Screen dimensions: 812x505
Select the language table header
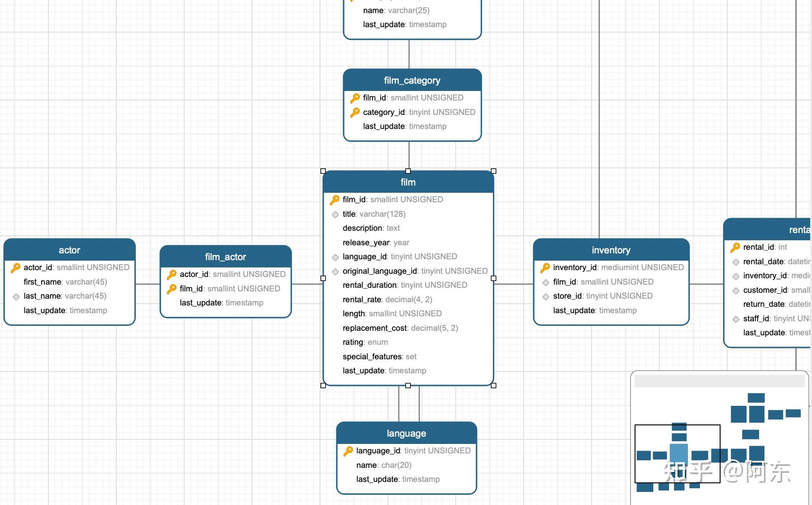point(406,433)
